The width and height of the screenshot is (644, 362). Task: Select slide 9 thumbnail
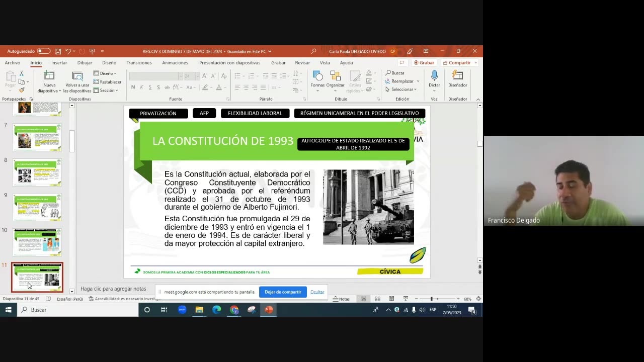(37, 207)
